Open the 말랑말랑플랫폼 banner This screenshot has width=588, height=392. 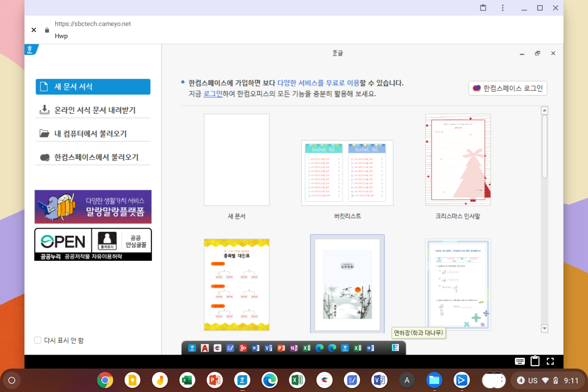click(x=93, y=207)
